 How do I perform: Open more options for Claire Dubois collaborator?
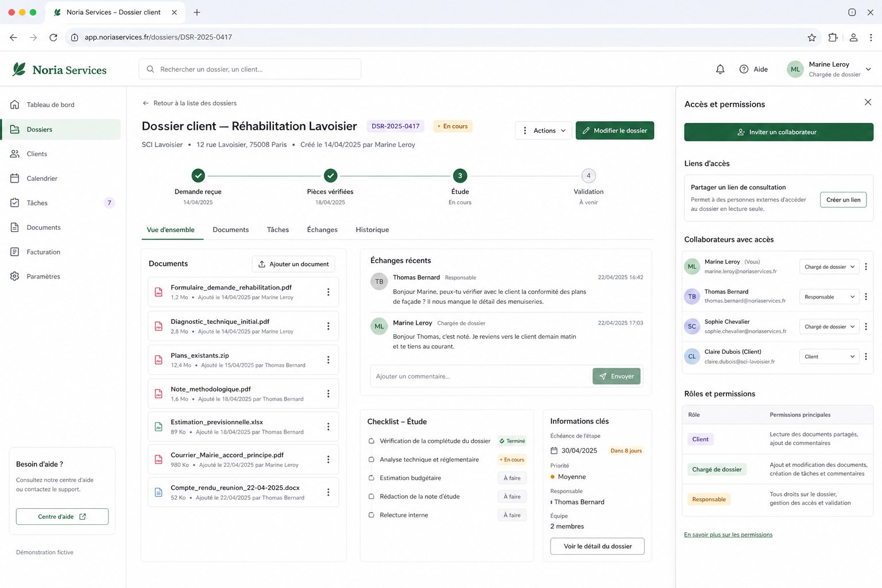click(x=866, y=357)
